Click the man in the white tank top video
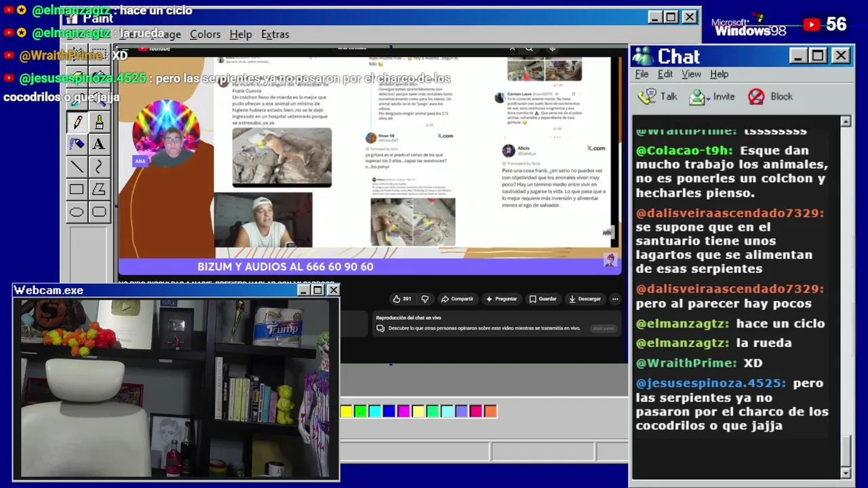This screenshot has height=488, width=868. click(263, 221)
